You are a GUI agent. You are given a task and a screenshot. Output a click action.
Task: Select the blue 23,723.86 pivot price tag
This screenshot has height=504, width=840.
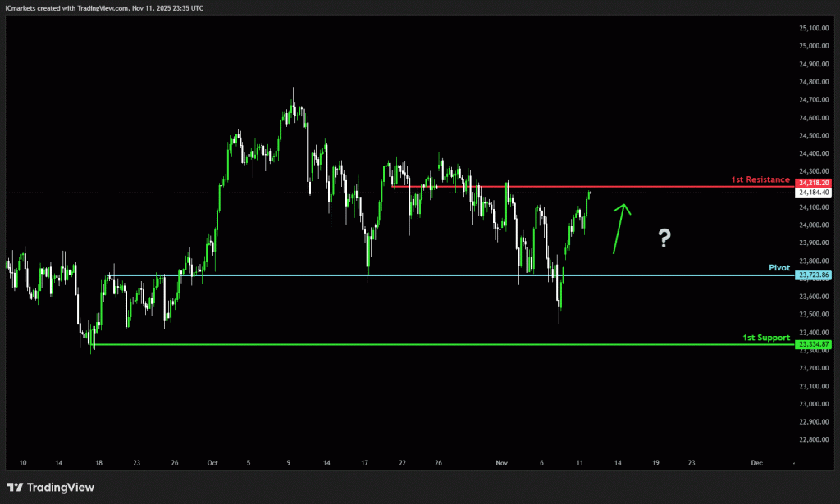pyautogui.click(x=814, y=275)
